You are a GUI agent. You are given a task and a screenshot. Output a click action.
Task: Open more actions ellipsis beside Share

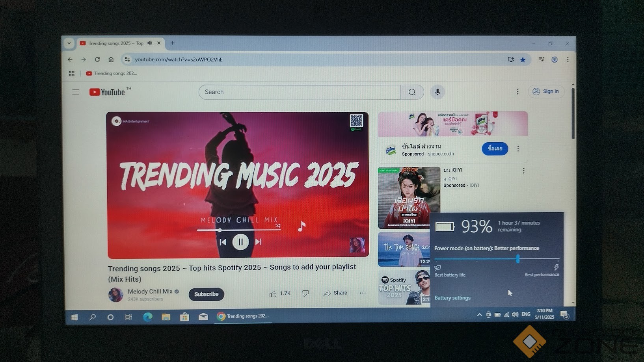(x=363, y=293)
